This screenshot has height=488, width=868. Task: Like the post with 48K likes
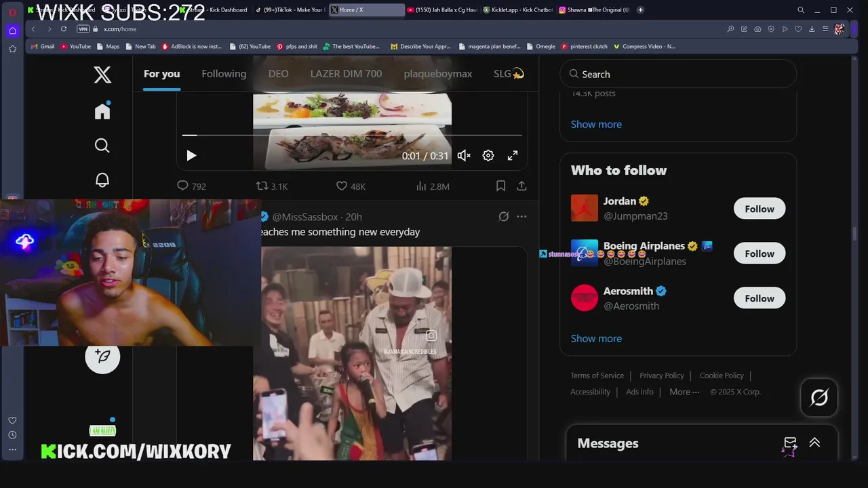(x=351, y=186)
